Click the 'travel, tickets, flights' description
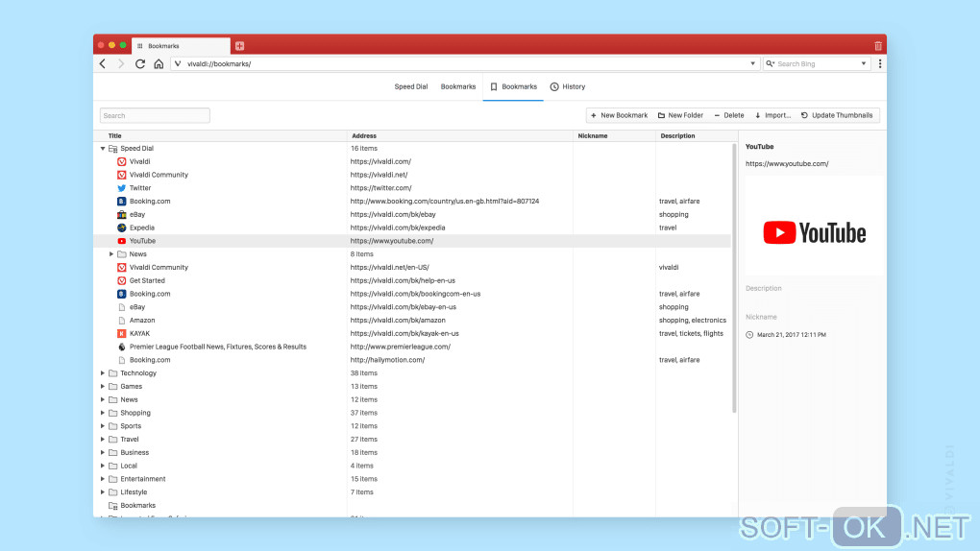 click(691, 334)
